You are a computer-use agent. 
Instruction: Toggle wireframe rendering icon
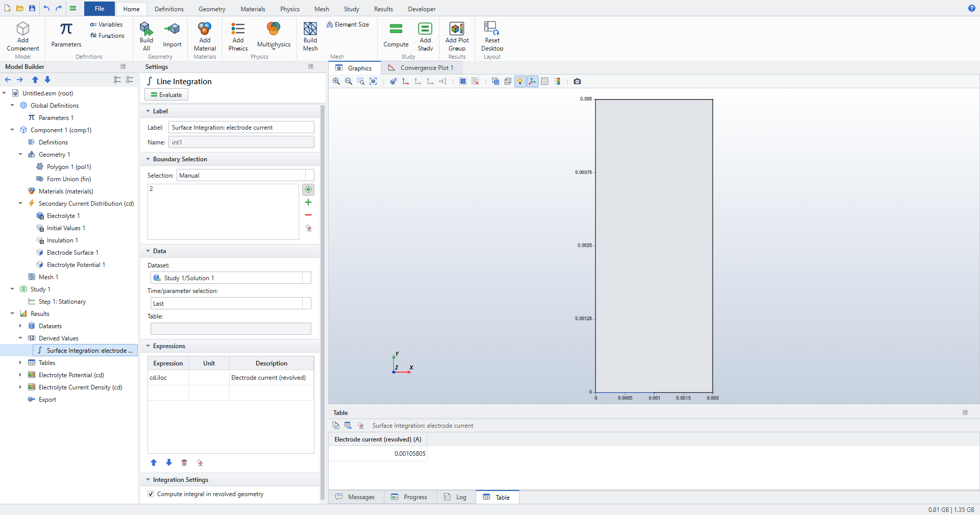(508, 81)
